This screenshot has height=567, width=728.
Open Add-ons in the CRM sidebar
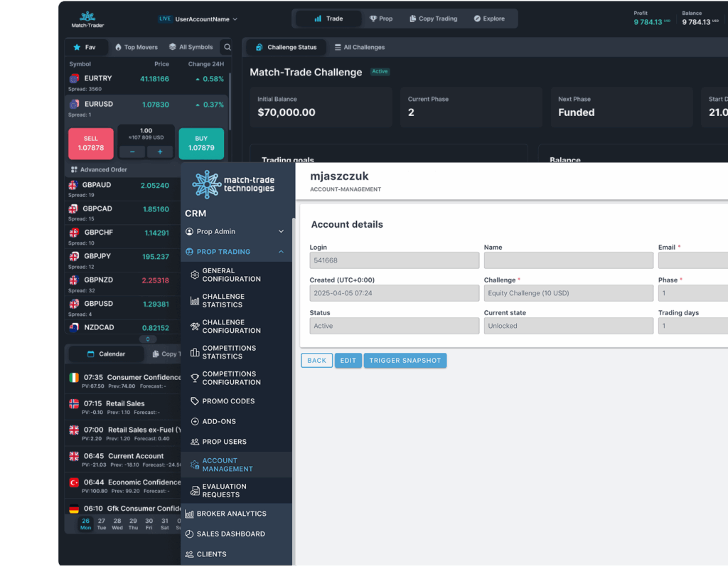223,421
